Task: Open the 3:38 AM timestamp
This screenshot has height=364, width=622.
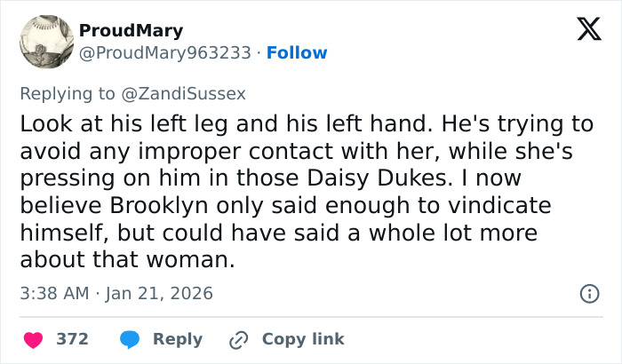Action: click(x=52, y=293)
